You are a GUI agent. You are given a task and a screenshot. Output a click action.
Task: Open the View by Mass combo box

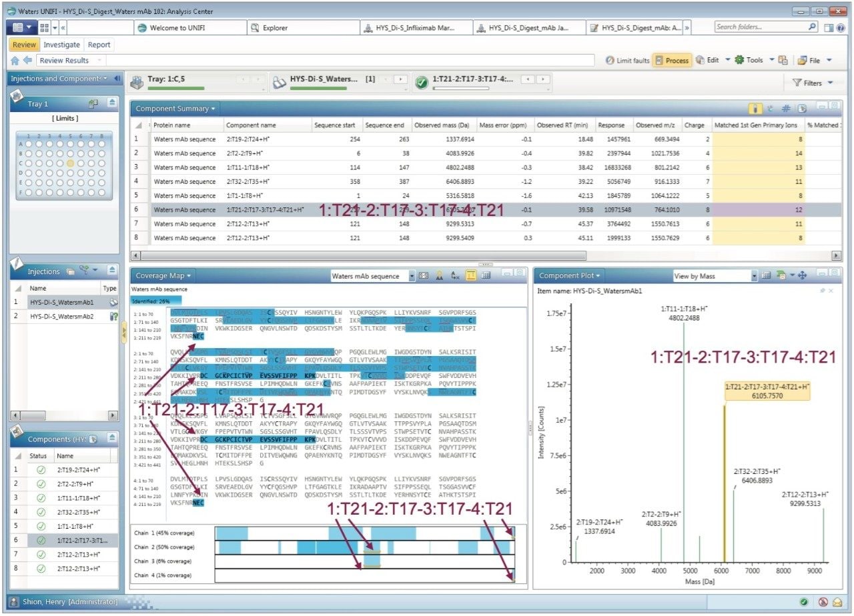755,276
